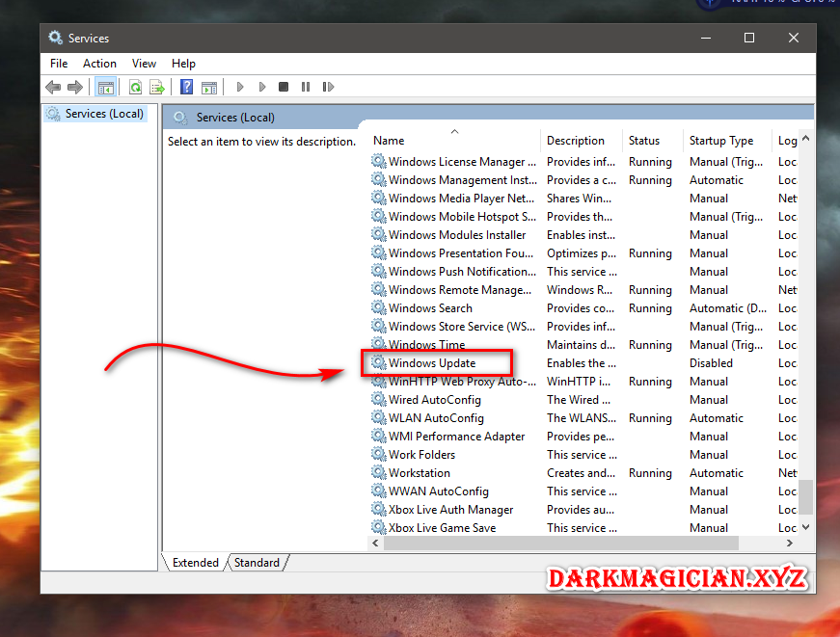
Task: Select the Windows Update service row
Action: pos(583,363)
